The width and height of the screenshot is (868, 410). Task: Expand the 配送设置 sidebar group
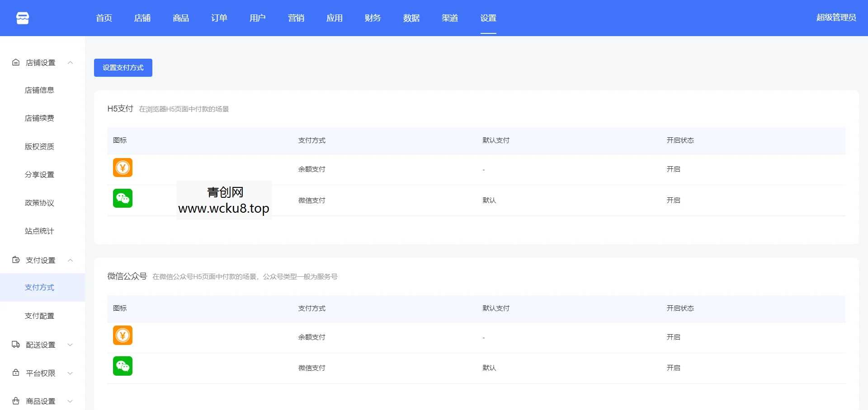pos(70,345)
